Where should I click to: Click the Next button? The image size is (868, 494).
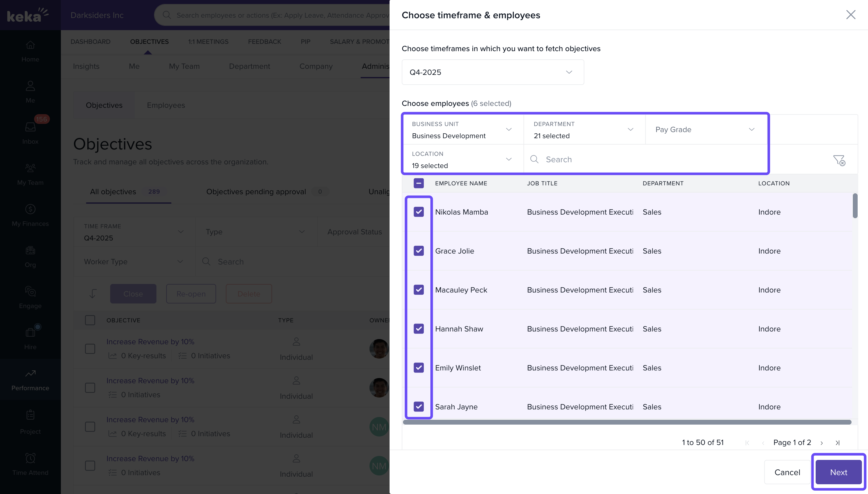click(838, 472)
